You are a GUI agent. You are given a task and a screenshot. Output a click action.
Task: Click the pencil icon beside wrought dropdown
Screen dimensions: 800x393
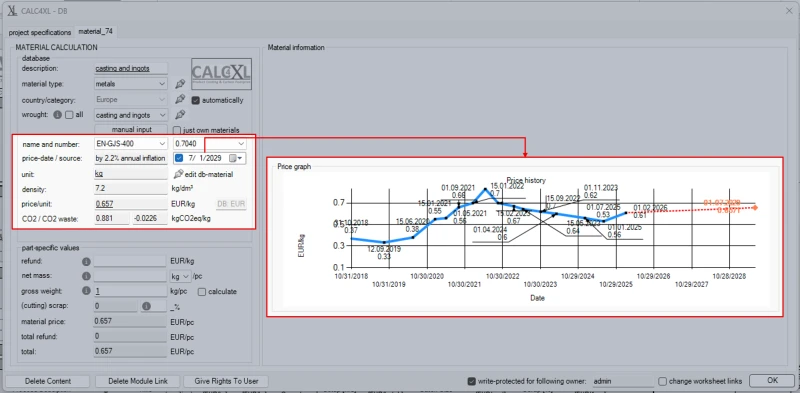click(x=179, y=115)
